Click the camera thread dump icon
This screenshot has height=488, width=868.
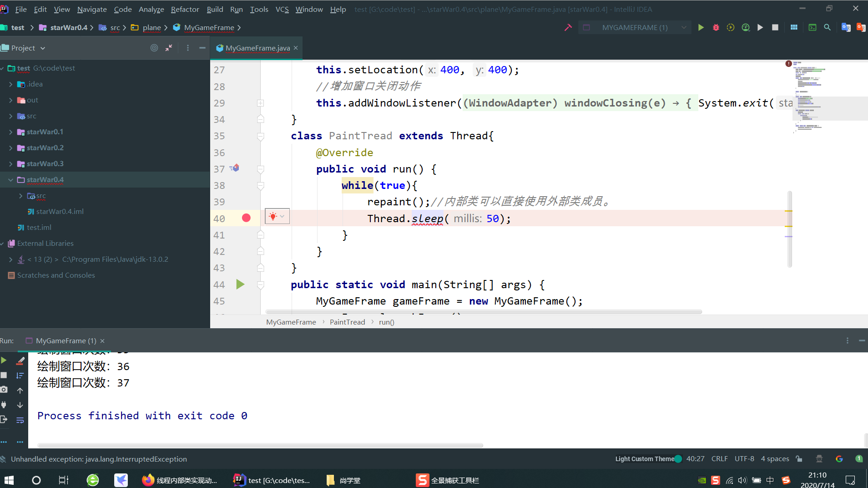point(4,390)
